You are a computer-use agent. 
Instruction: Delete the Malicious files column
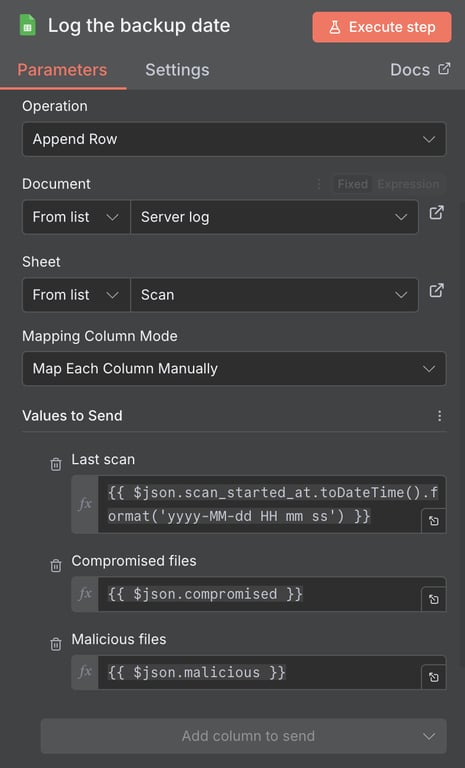(56, 644)
